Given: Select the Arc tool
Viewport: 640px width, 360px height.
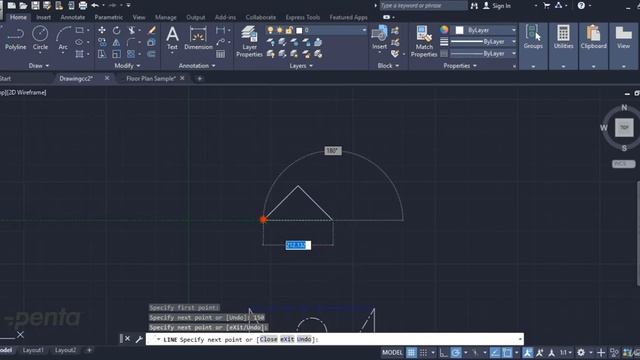Looking at the screenshot, I should pos(62,38).
